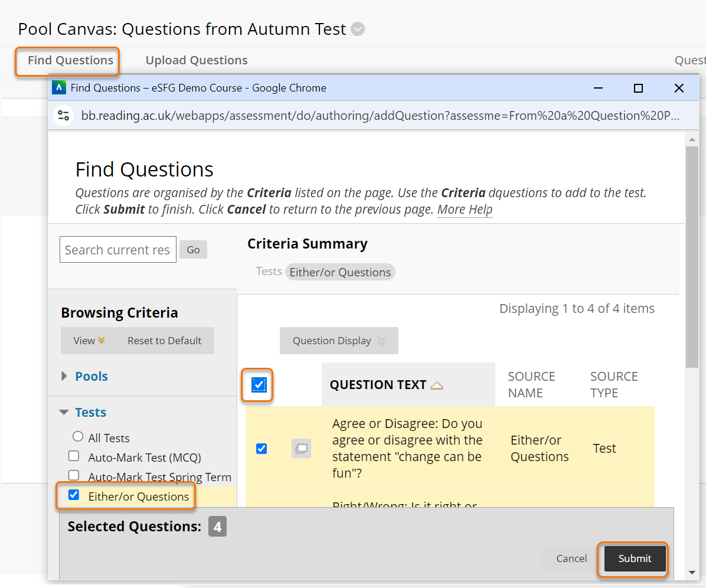This screenshot has width=706, height=588.
Task: Click the sort arrow next to Question Text
Action: [x=436, y=386]
